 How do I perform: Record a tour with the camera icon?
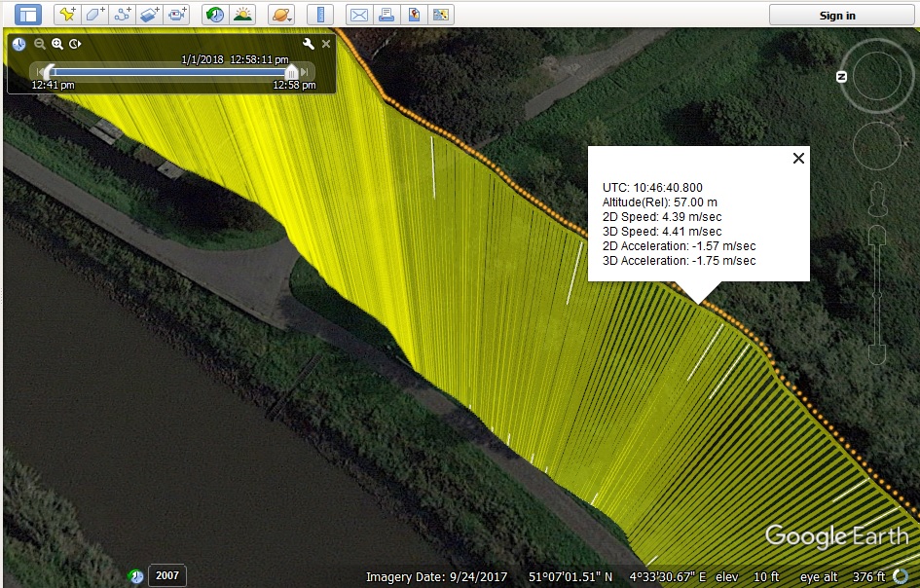click(176, 15)
